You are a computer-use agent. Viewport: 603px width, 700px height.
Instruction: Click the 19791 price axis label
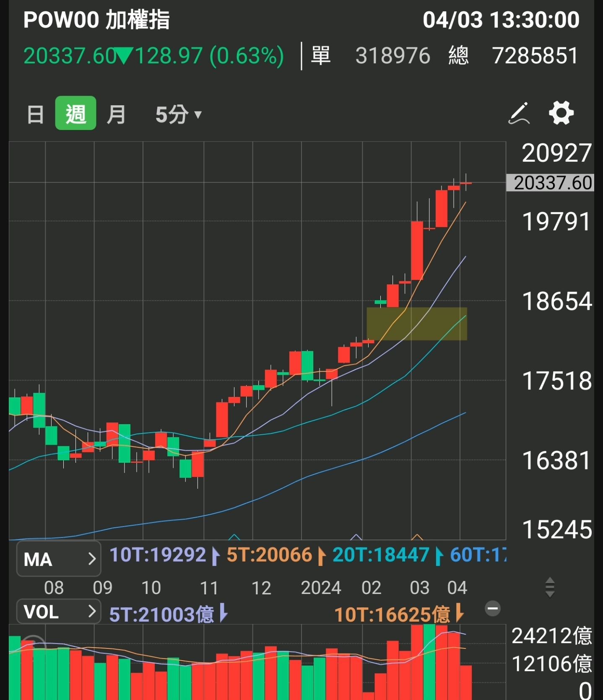(557, 221)
